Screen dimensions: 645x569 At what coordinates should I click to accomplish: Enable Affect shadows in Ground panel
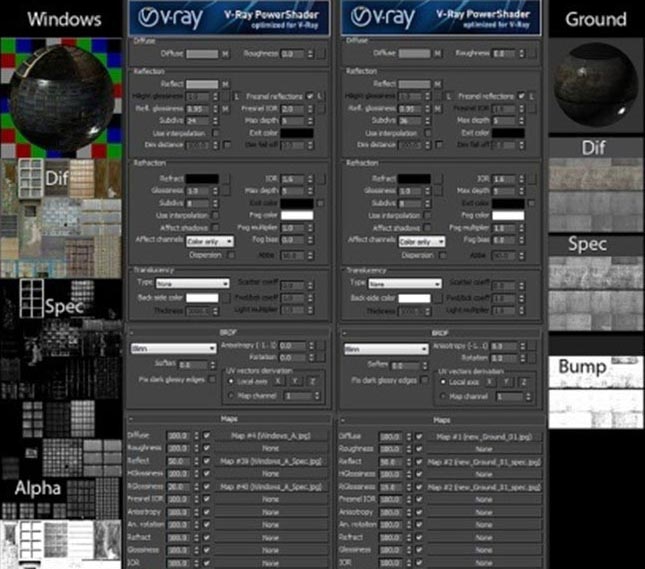coord(427,227)
